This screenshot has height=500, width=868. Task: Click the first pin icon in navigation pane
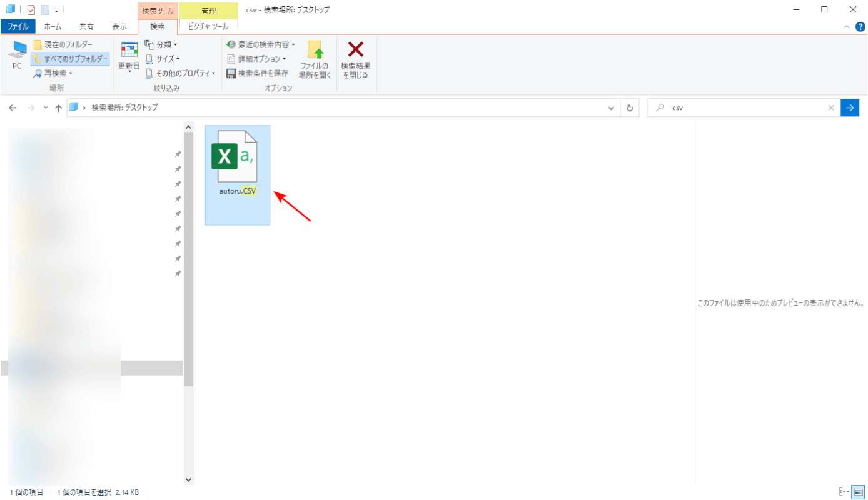[178, 154]
